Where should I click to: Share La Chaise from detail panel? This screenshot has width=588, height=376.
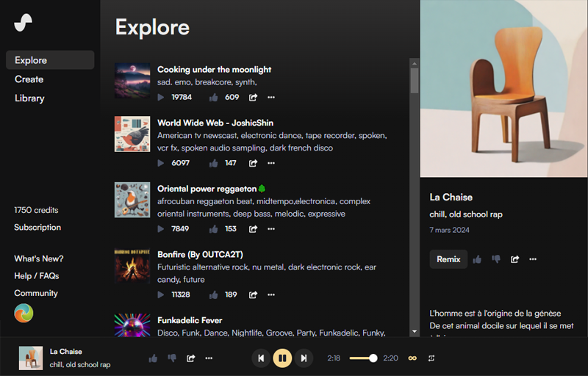515,259
